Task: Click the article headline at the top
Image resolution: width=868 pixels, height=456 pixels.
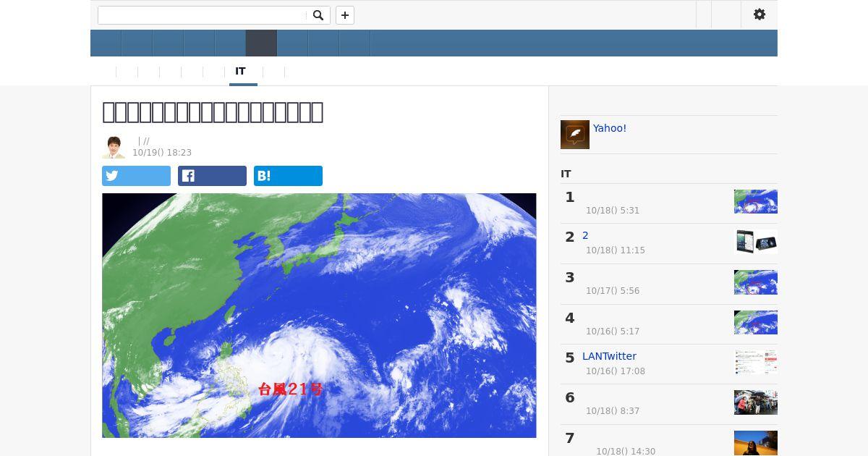Action: [x=213, y=111]
